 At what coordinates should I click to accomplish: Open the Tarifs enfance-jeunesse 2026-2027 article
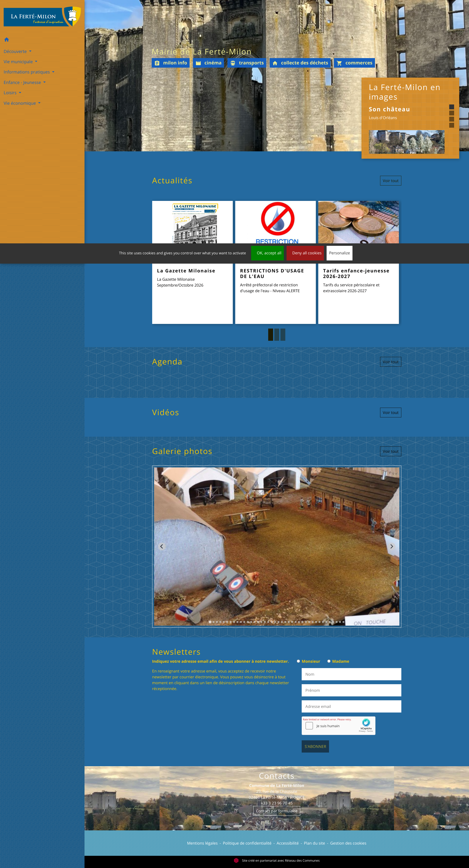click(356, 274)
